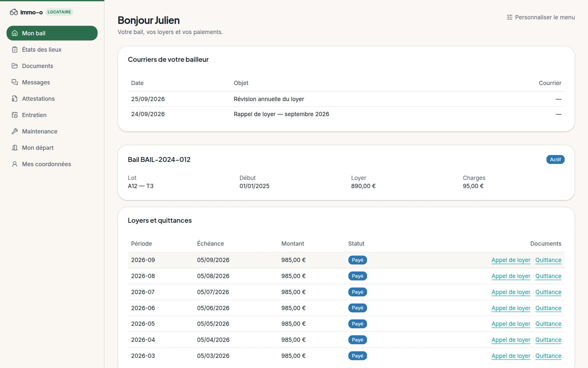Click the calendar icon beside Entretien

(x=15, y=115)
